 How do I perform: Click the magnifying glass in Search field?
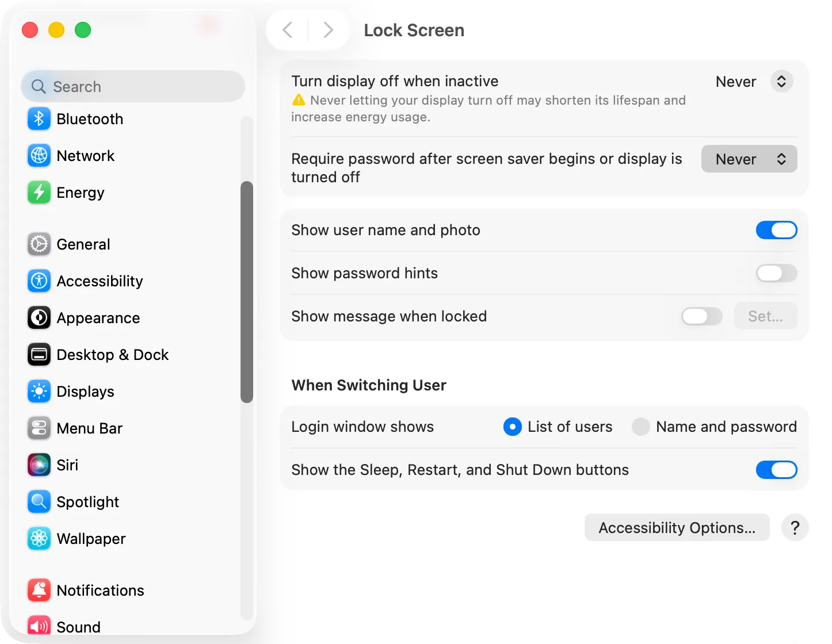[39, 87]
